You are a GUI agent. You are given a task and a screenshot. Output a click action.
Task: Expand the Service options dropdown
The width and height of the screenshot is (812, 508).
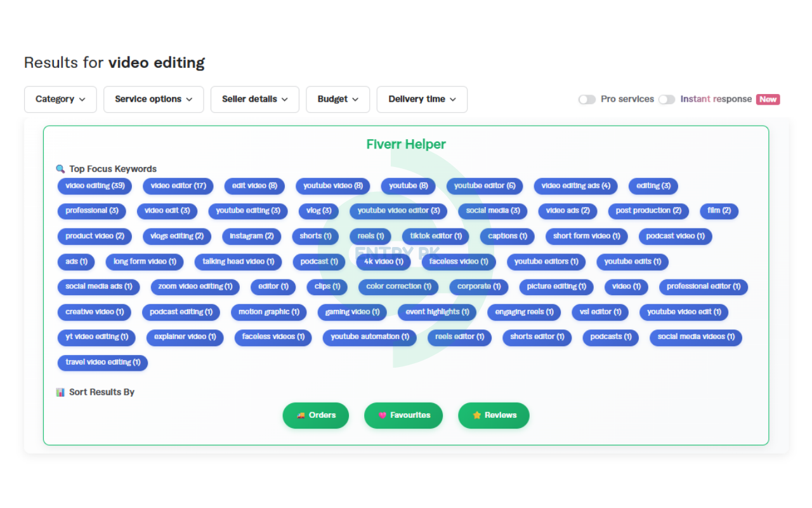point(154,100)
